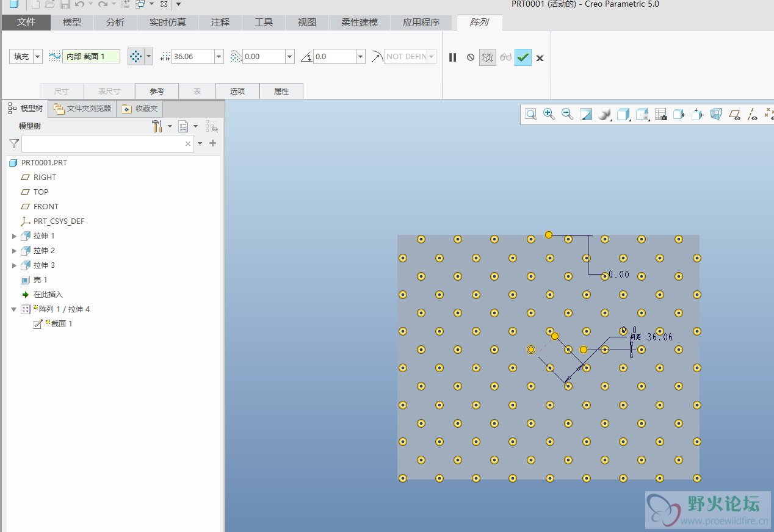Screen dimensions: 774x532
Task: Click the Regenerate icon in quick access
Action: 125,4
